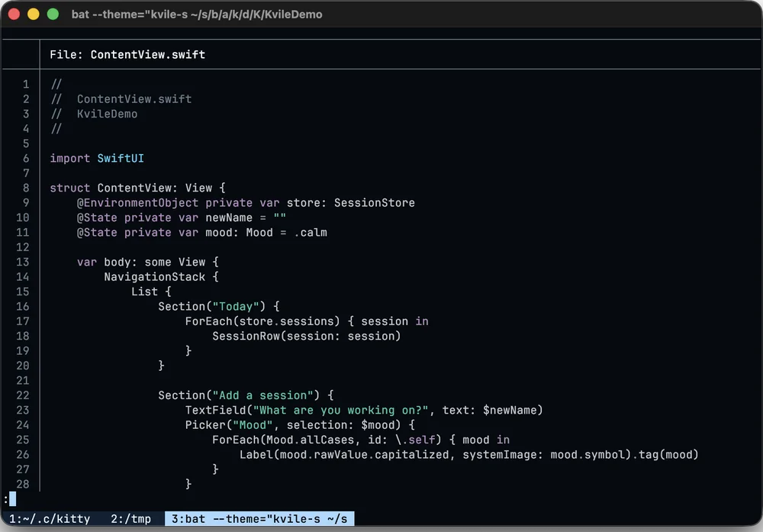
Task: Click NavigationStack on line 14
Action: [154, 277]
